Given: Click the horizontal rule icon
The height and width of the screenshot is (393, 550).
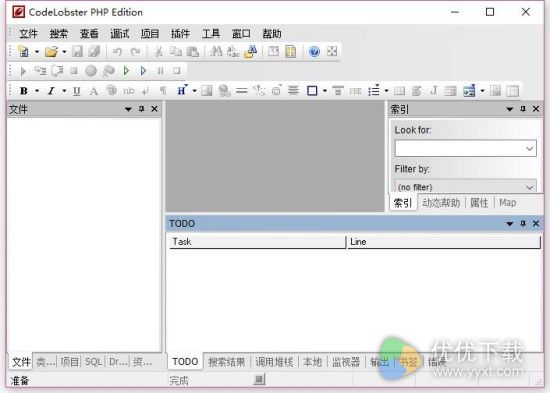Looking at the screenshot, I should (242, 91).
